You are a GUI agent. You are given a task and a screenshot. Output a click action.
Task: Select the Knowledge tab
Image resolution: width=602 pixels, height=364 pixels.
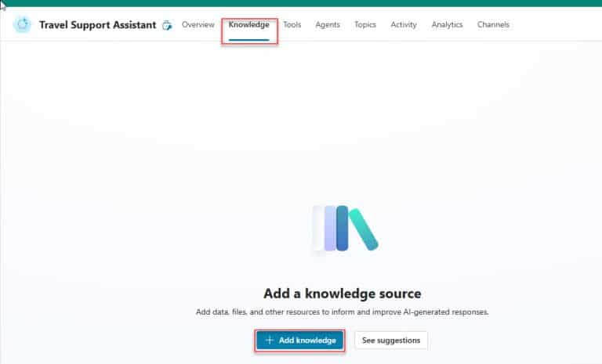coord(248,25)
